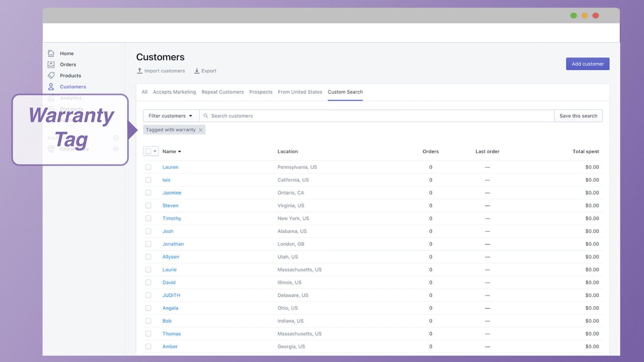Image resolution: width=644 pixels, height=362 pixels.
Task: Select the Custom Search tab
Action: click(x=345, y=92)
